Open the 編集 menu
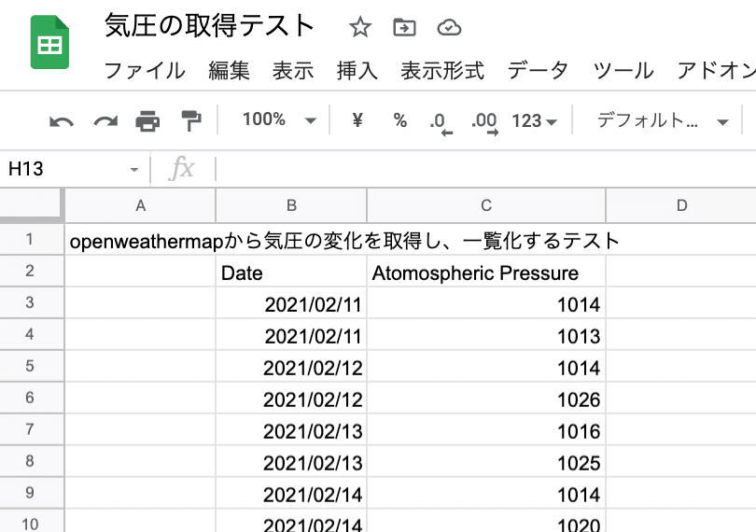Screen dimensions: 756x532 (229, 70)
